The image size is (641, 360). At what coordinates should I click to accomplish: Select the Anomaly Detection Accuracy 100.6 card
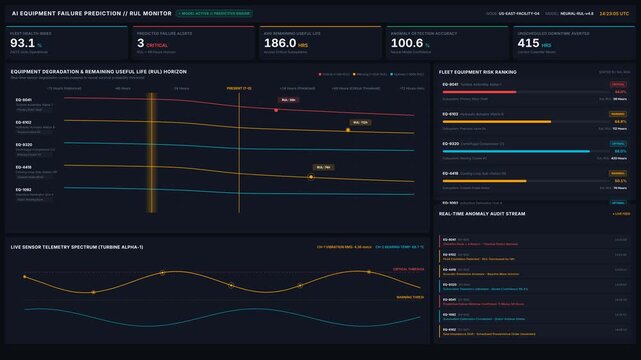point(447,43)
